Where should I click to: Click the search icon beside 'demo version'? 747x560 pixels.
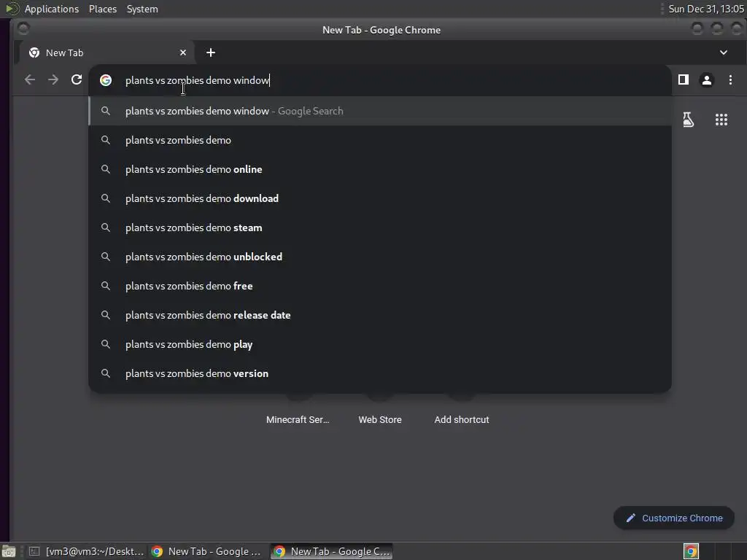tap(106, 373)
